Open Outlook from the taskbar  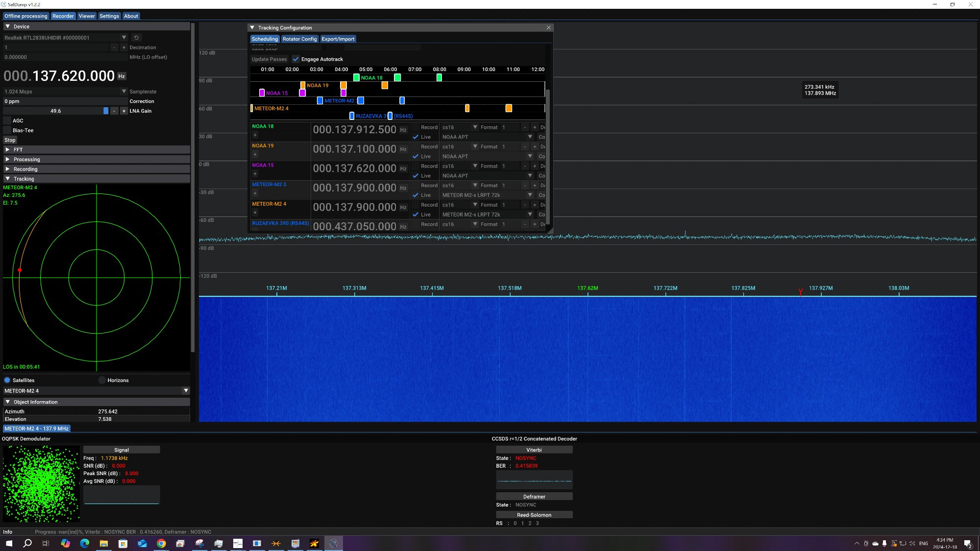pos(142,543)
